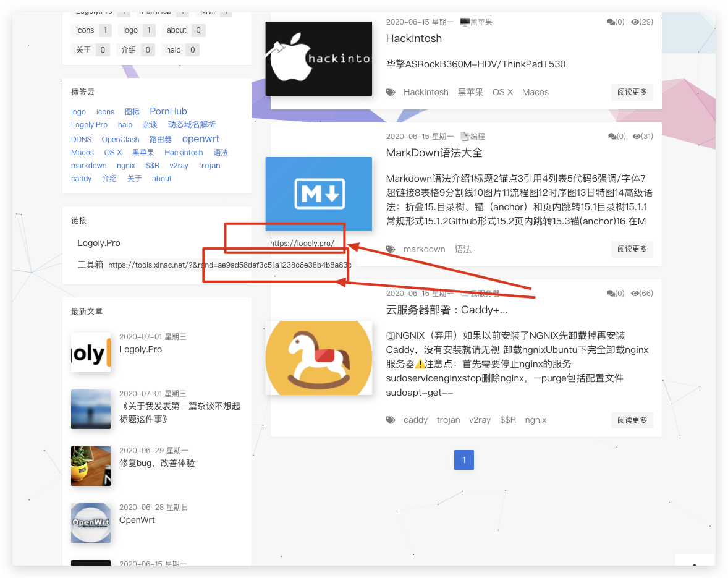
Task: Open the OpenWrt recent post thumbnail
Action: pyautogui.click(x=91, y=523)
